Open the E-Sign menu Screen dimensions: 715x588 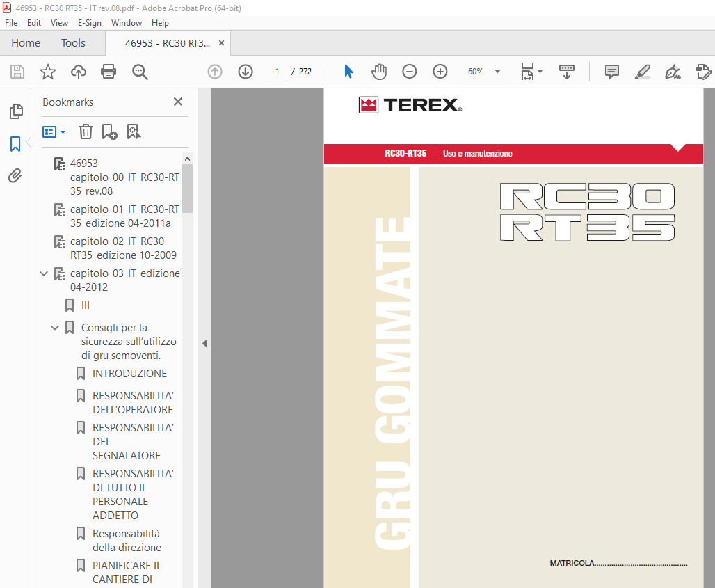point(89,23)
